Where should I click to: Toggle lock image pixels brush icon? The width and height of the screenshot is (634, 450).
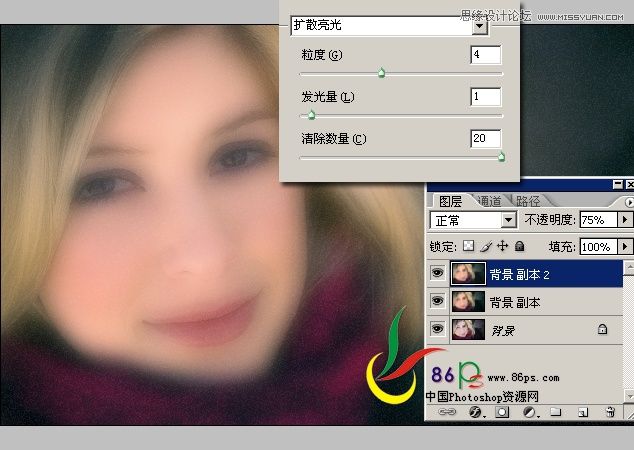pyautogui.click(x=486, y=246)
